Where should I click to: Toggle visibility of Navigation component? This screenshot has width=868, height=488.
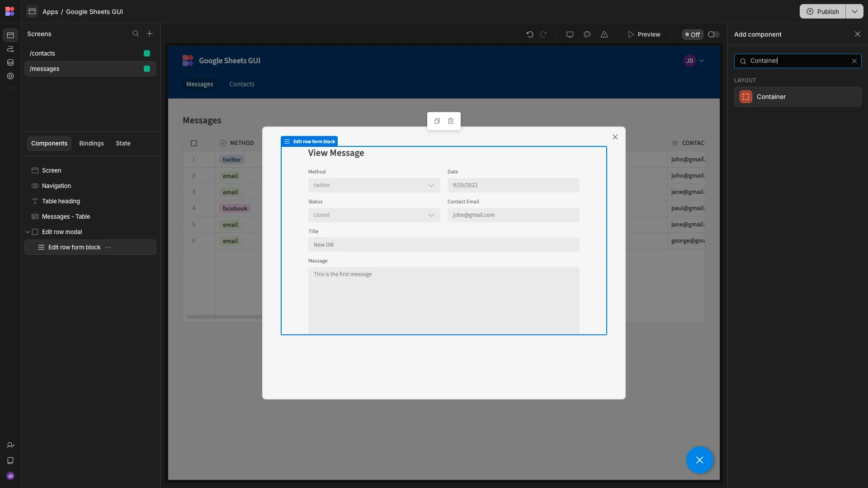35,186
